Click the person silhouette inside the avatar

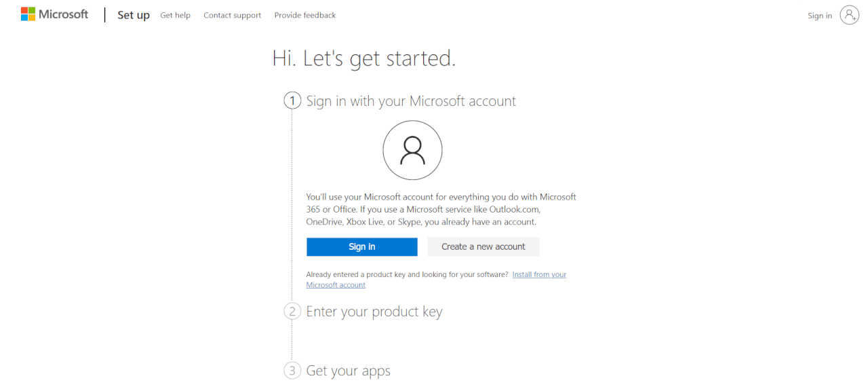click(412, 150)
